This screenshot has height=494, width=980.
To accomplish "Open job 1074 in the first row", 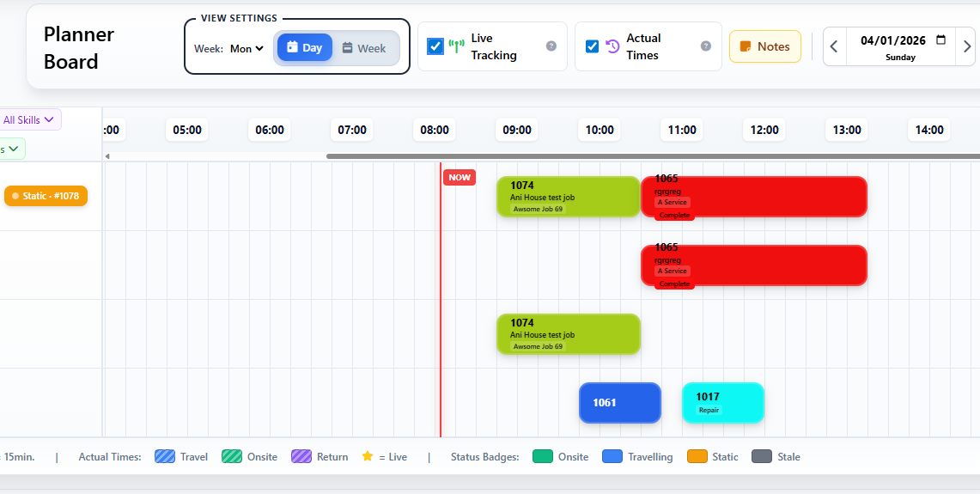I will [568, 197].
